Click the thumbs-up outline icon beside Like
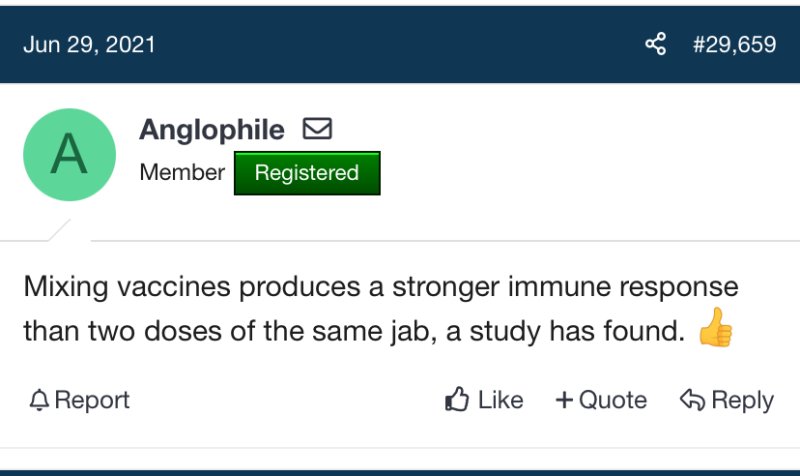Viewport: 800px width, 476px height. 457,400
